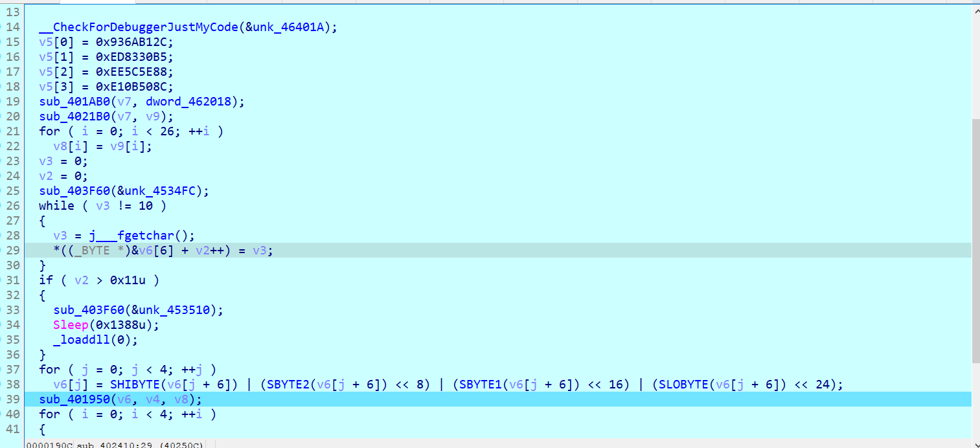Click the SBYTE1 macro
The image size is (980, 448).
(481, 385)
